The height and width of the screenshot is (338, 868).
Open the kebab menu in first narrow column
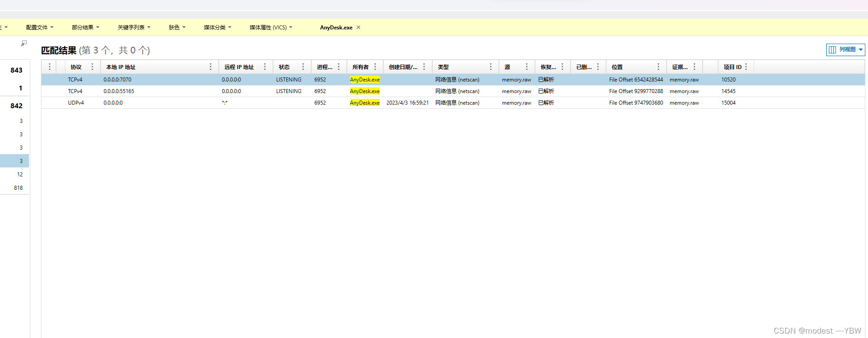pos(50,67)
